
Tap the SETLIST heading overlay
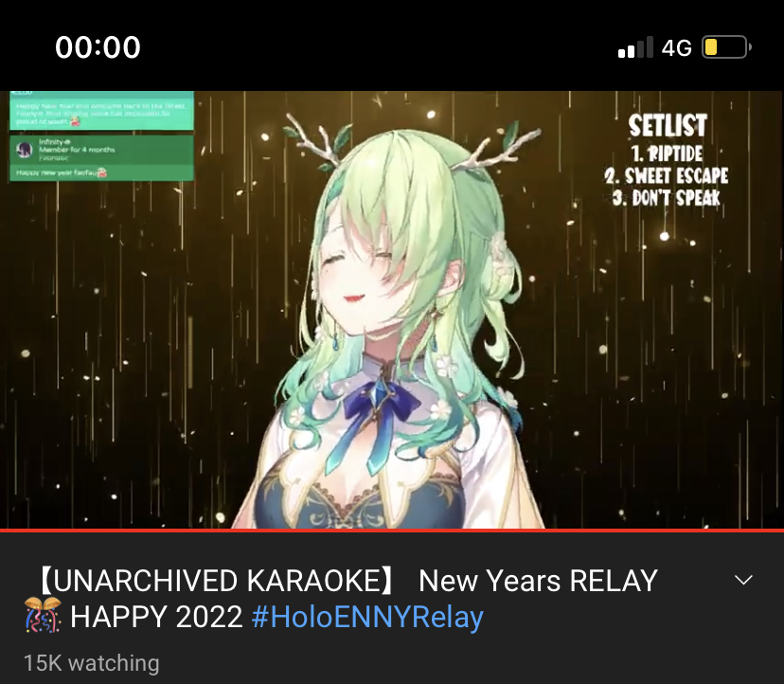point(668,126)
